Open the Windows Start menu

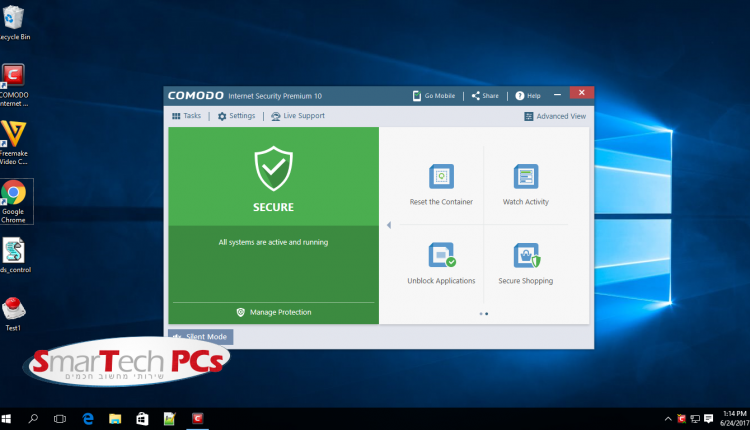(x=6, y=419)
